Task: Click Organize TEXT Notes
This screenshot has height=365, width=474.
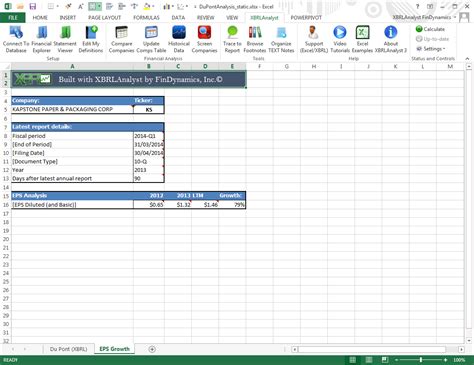Action: coord(281,39)
